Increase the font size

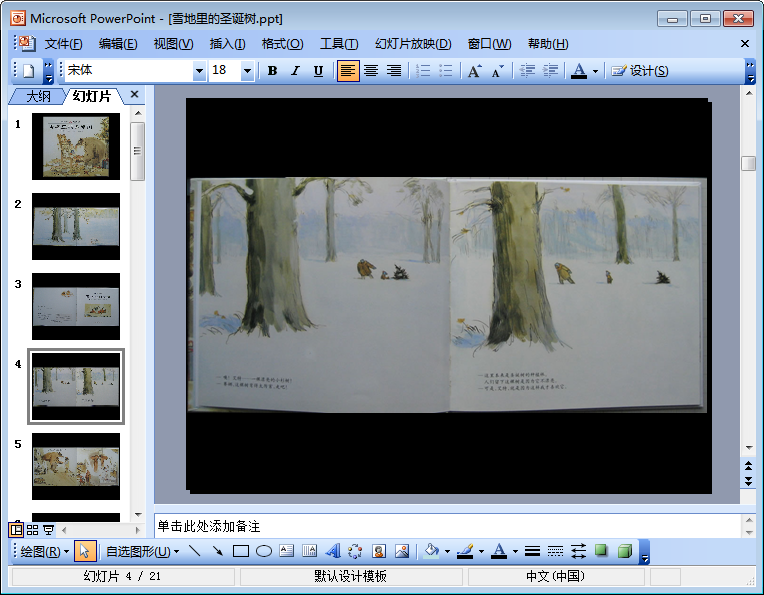475,71
